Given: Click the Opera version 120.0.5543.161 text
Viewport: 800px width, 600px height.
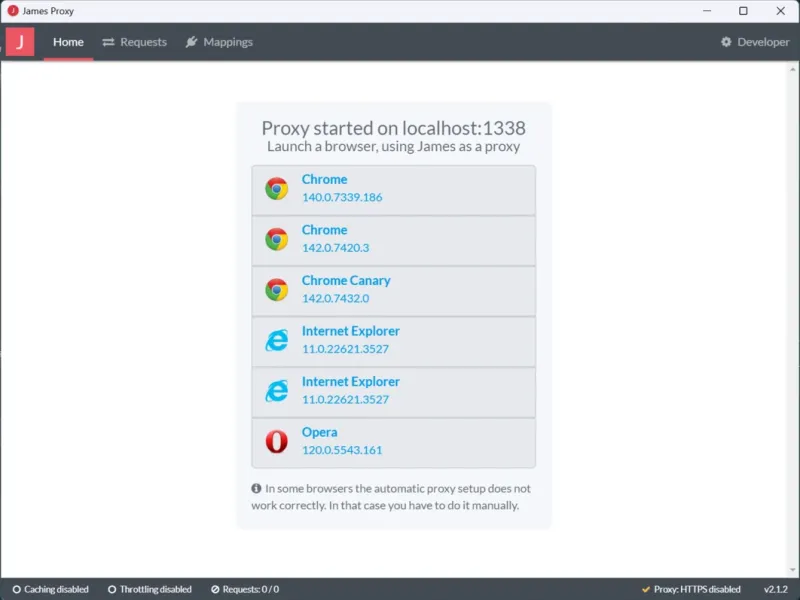Looking at the screenshot, I should (x=342, y=450).
